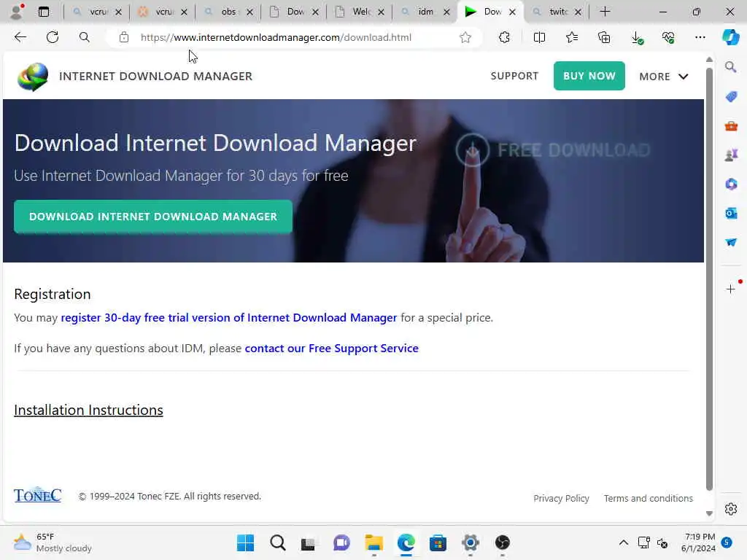Open the tab actions menu icon
The width and height of the screenshot is (747, 560).
(x=44, y=12)
